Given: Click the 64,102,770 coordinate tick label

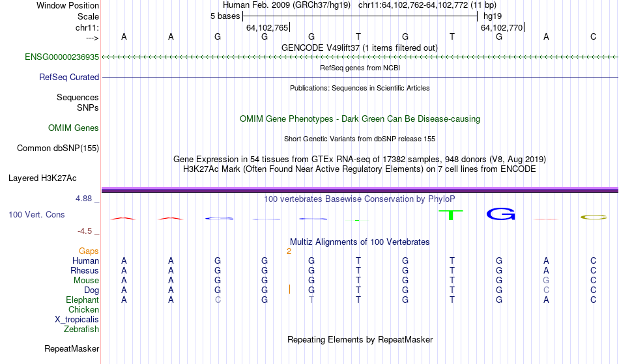Looking at the screenshot, I should (x=502, y=27).
